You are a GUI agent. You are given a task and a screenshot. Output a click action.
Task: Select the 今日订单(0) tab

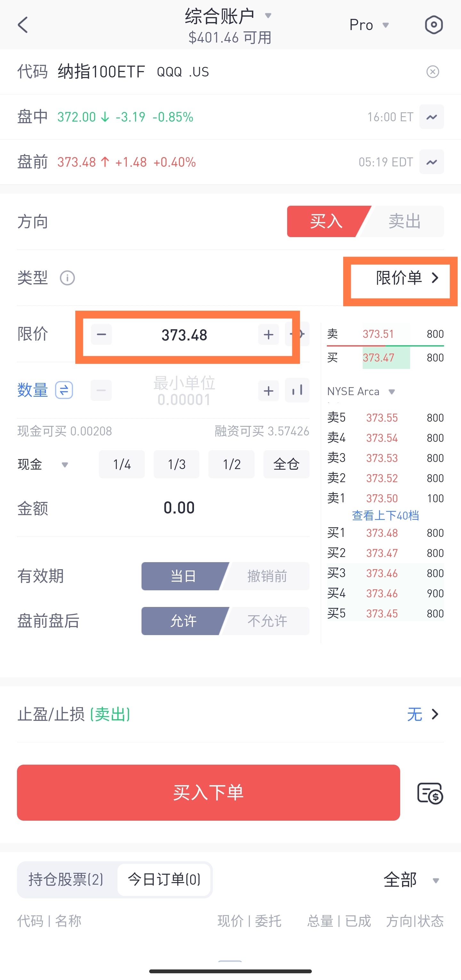pyautogui.click(x=164, y=880)
